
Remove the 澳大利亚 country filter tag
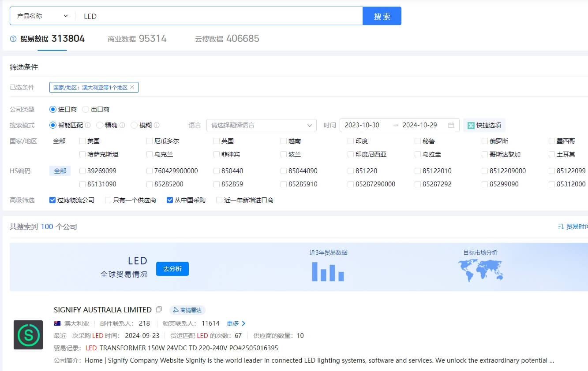pos(132,87)
